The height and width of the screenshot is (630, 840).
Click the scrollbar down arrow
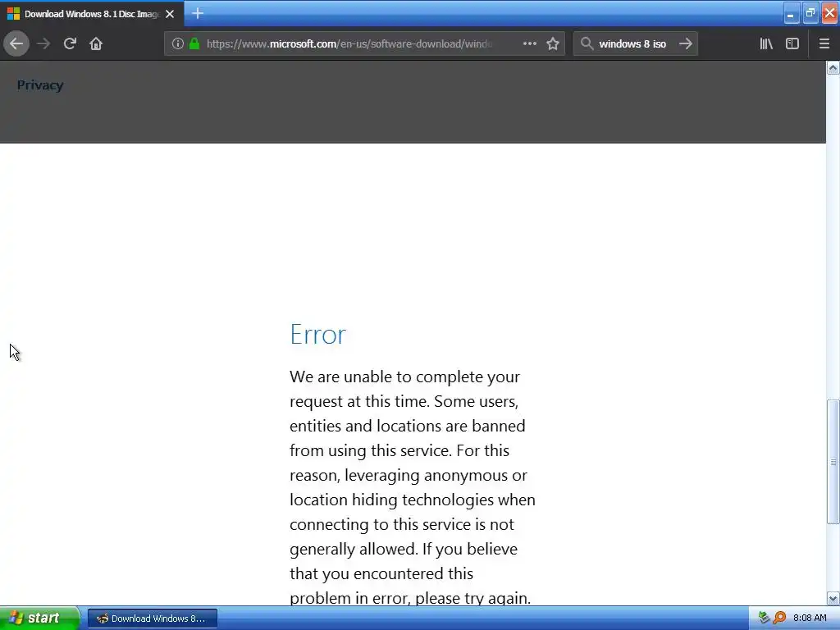click(x=833, y=598)
